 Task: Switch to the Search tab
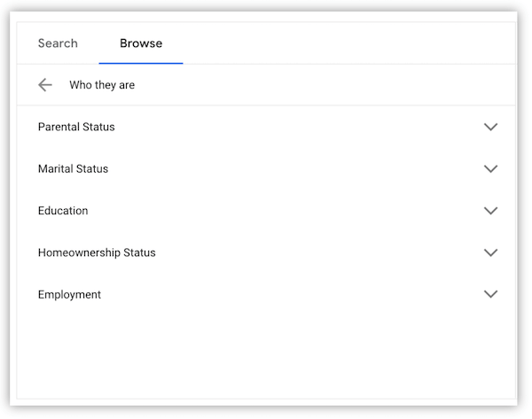[58, 43]
